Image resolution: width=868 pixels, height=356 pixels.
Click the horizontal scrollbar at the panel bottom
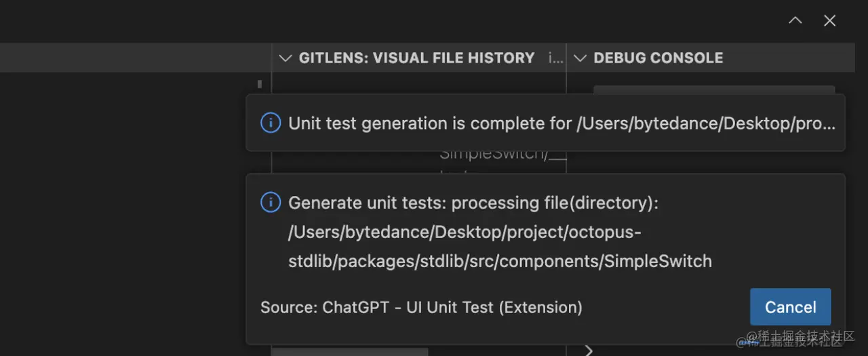click(349, 352)
